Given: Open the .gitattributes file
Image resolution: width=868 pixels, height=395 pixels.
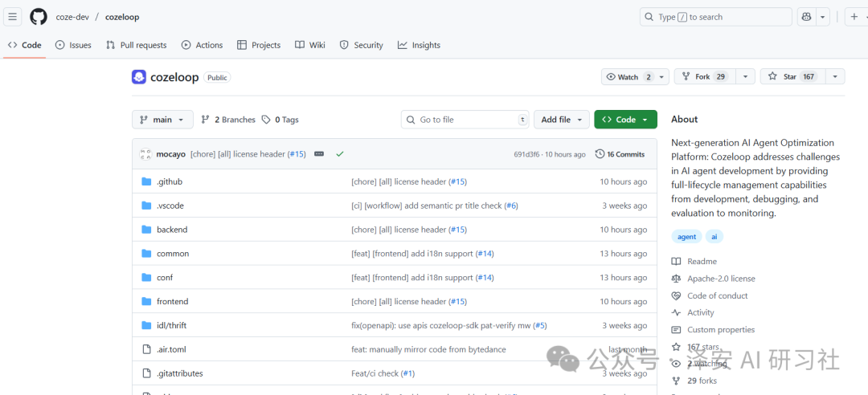Looking at the screenshot, I should (180, 373).
